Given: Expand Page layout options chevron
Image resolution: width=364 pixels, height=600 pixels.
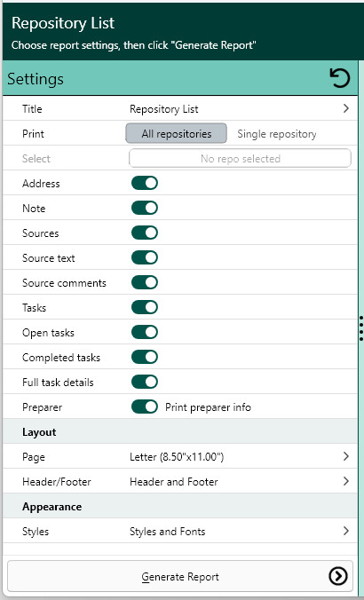Looking at the screenshot, I should (x=346, y=456).
